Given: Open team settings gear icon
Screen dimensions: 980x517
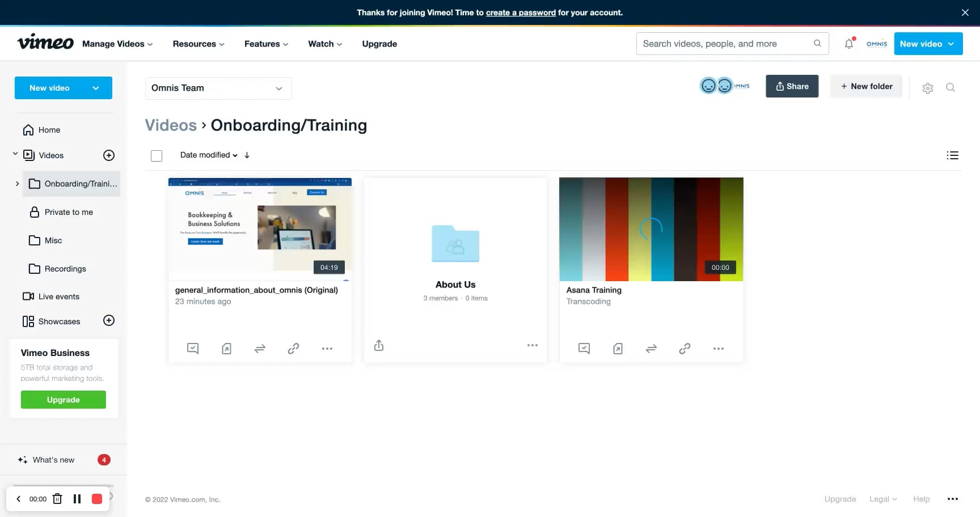Looking at the screenshot, I should (x=928, y=88).
